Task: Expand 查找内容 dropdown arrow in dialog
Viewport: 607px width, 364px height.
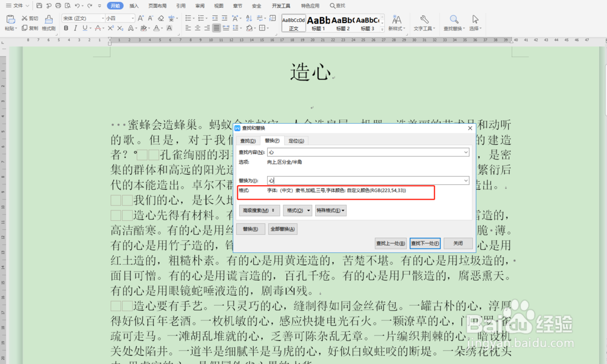Action: pyautogui.click(x=466, y=152)
